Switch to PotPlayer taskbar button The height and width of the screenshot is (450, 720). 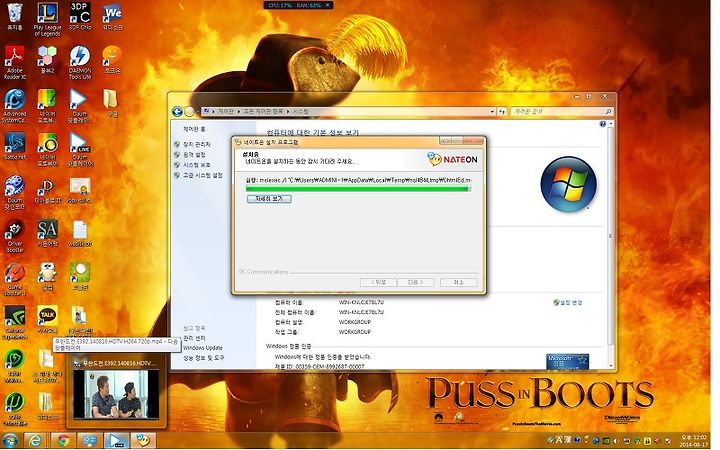(x=116, y=440)
